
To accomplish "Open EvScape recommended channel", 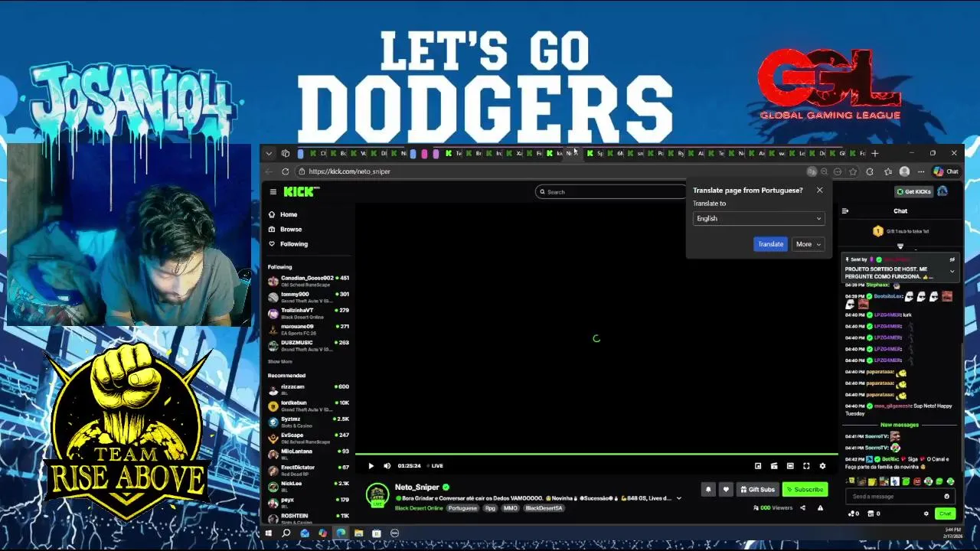I will coord(309,438).
